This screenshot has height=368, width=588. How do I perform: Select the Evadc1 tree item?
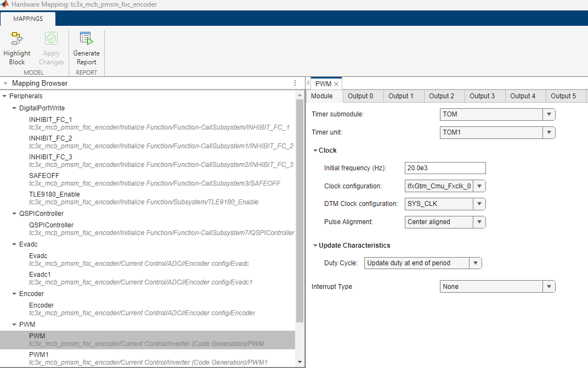[148, 278]
